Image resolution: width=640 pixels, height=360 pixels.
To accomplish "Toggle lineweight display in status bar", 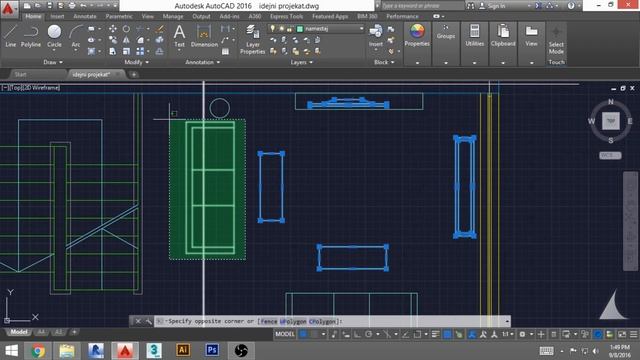I will click(436, 334).
